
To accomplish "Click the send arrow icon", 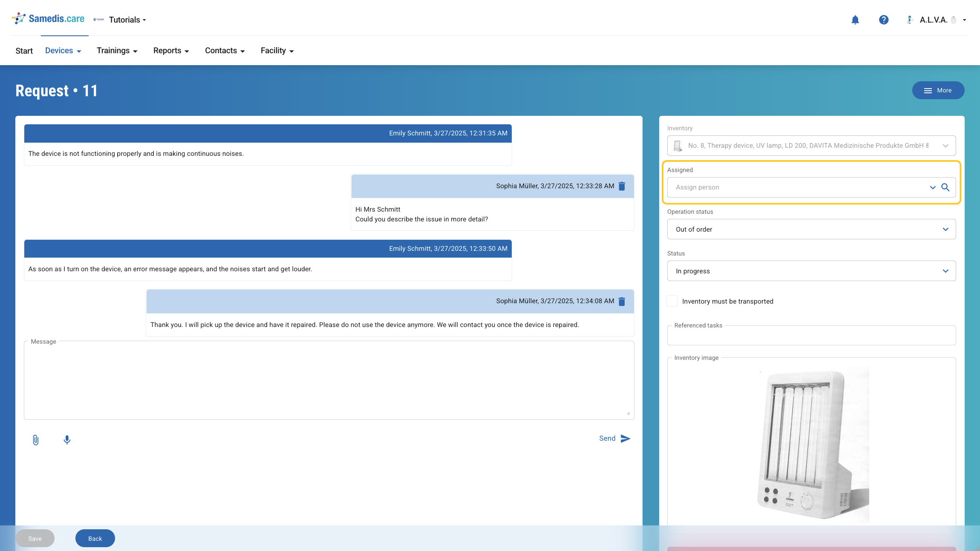I will pyautogui.click(x=625, y=439).
